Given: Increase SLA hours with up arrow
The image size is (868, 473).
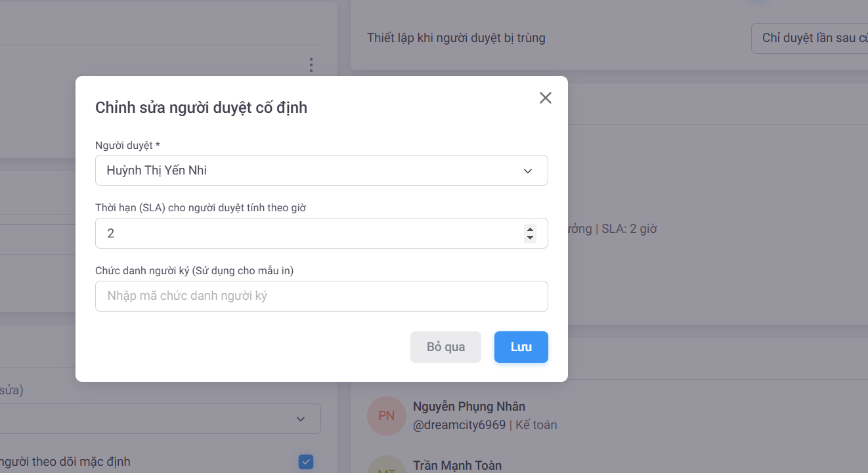Looking at the screenshot, I should [x=530, y=229].
